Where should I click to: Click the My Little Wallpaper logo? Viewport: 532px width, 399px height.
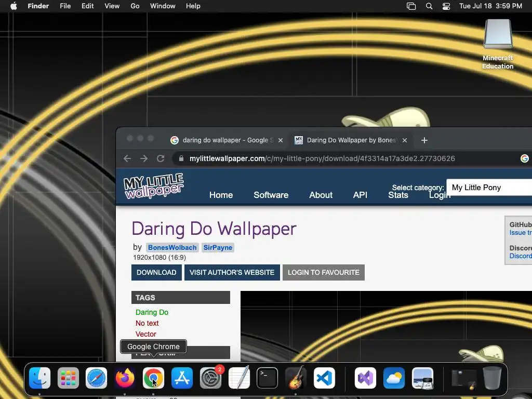point(153,186)
